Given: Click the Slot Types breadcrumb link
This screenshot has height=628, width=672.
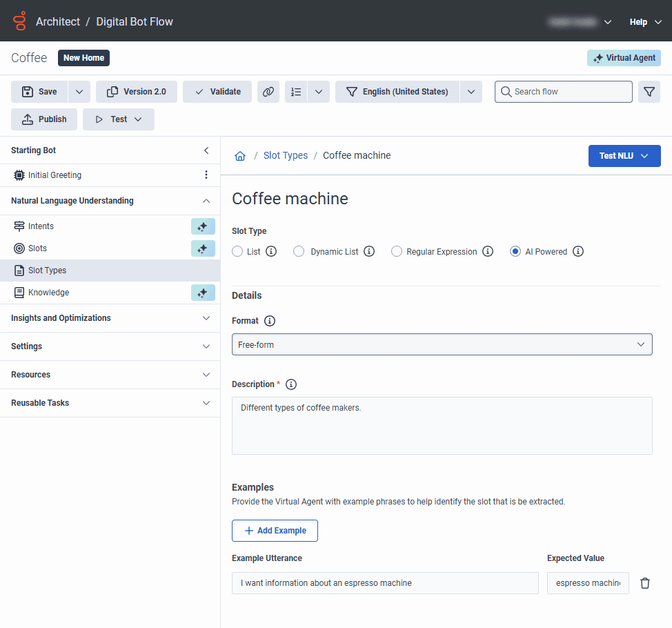Looking at the screenshot, I should (286, 155).
